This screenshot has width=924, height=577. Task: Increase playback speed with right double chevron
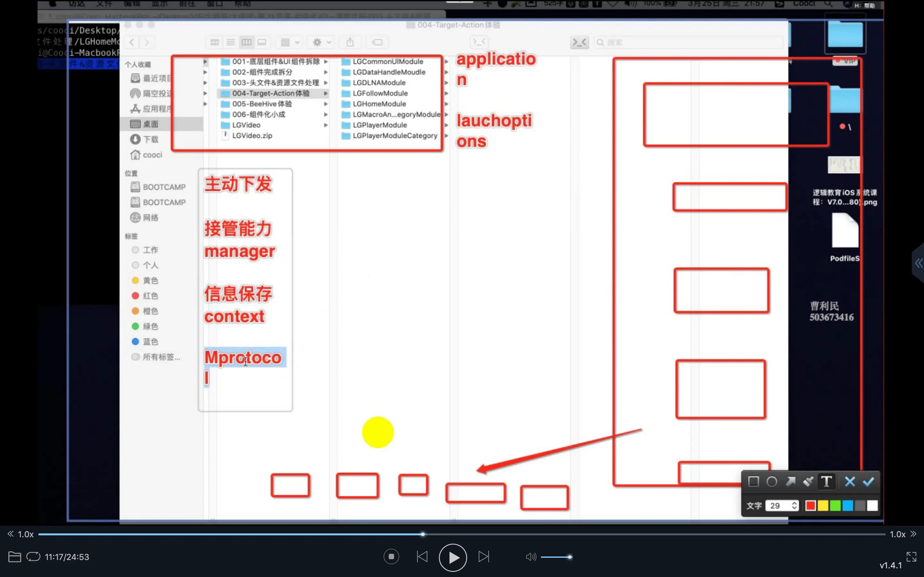point(913,534)
